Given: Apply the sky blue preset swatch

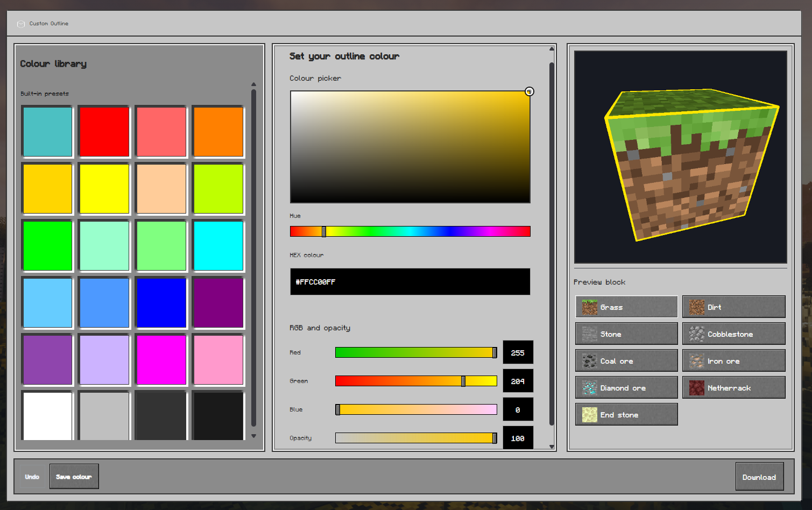Looking at the screenshot, I should click(x=47, y=302).
